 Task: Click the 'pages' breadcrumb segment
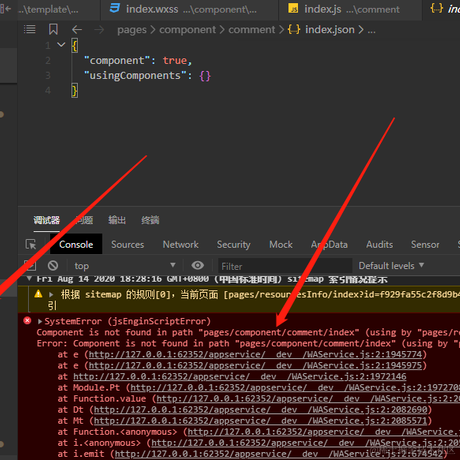[x=132, y=30]
